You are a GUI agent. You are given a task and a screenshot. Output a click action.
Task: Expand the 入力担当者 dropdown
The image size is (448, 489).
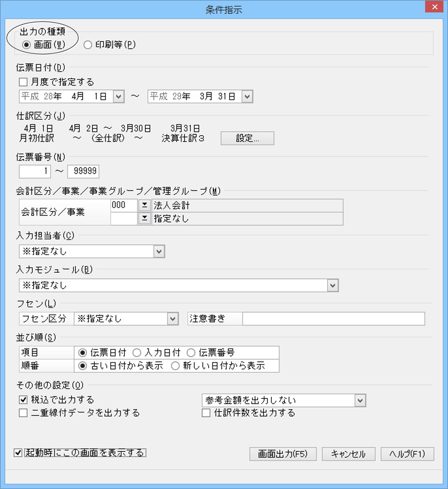(x=159, y=251)
